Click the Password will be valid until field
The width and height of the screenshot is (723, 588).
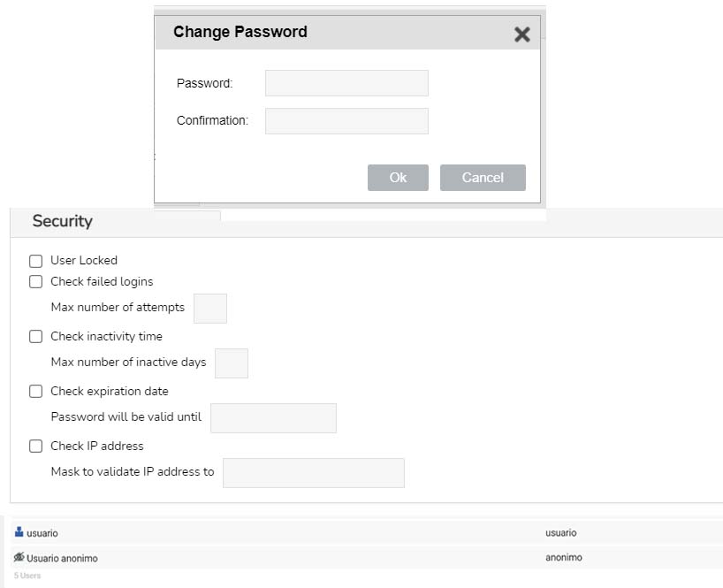273,418
